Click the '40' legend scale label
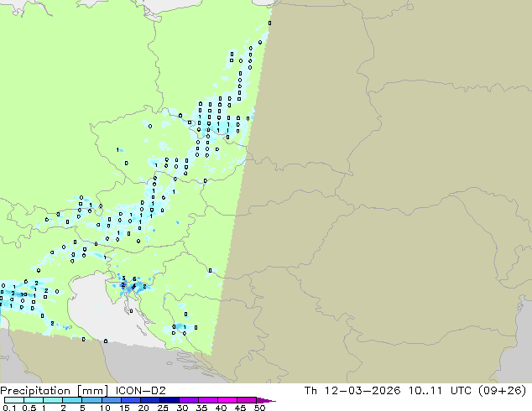532x411 pixels. [x=221, y=408]
